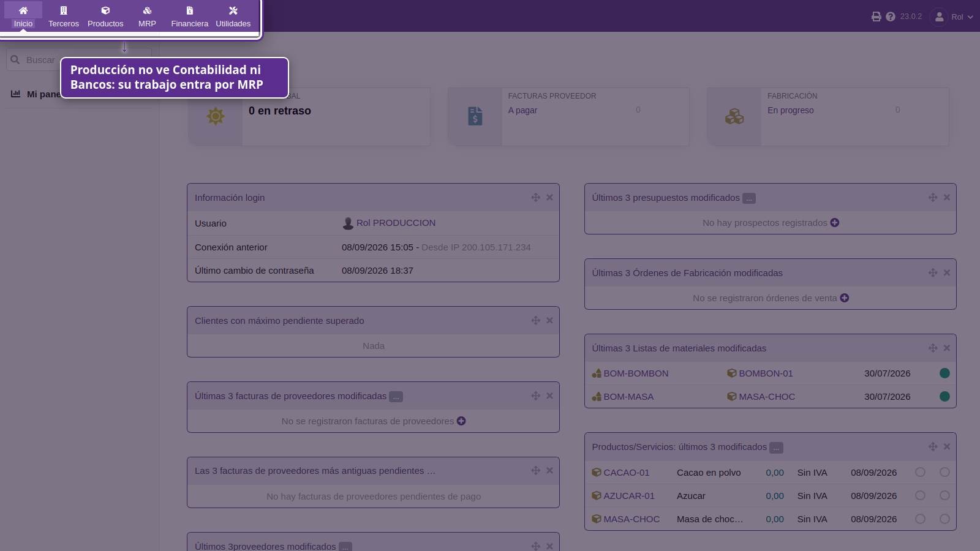The height and width of the screenshot is (551, 980).
Task: Move 'Últimas 3 facturas de proveedores' box
Action: tap(536, 395)
